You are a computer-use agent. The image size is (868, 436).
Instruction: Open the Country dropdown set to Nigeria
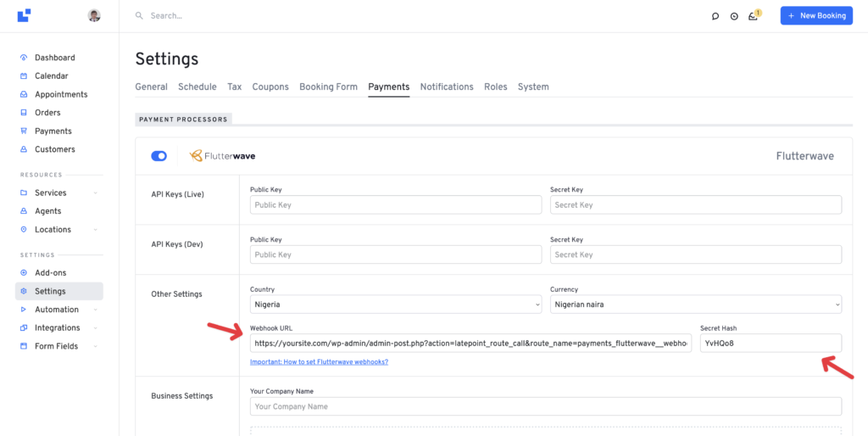[395, 304]
